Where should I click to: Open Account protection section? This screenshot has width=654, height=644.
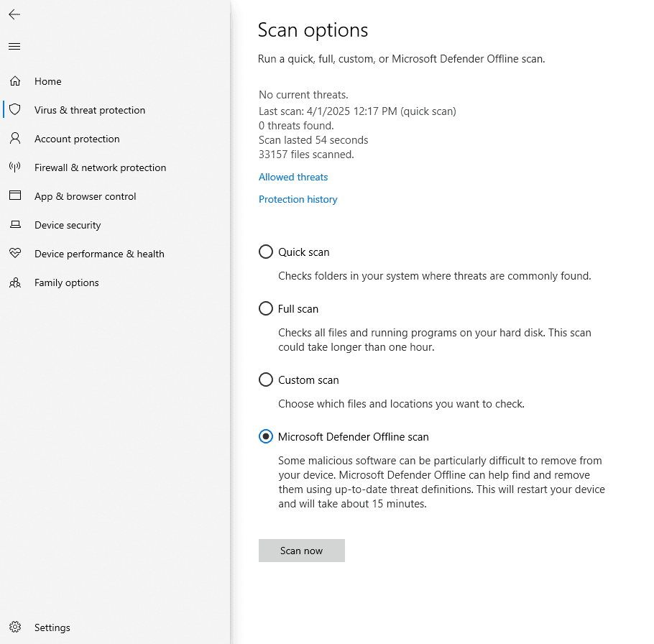tap(77, 139)
